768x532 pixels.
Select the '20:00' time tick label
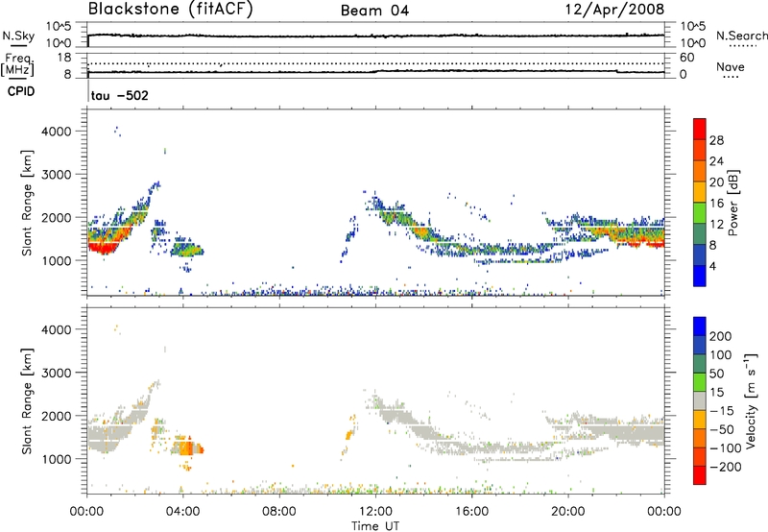pos(567,512)
